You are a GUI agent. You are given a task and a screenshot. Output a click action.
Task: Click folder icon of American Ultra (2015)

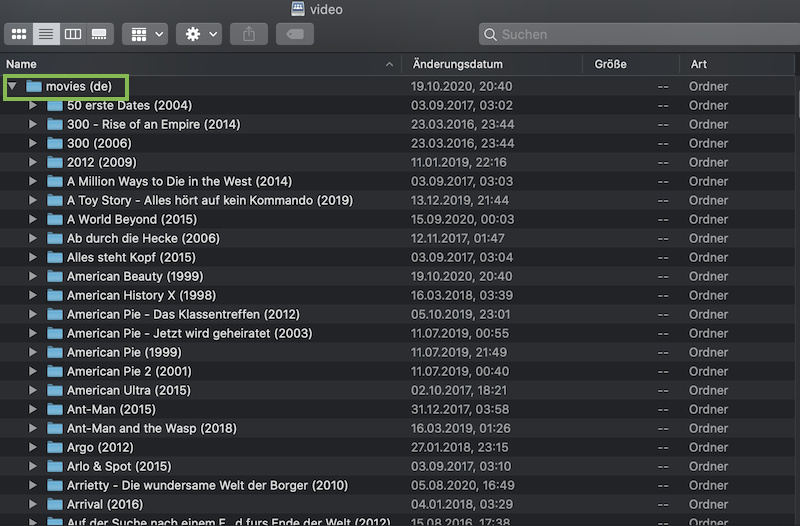tap(55, 390)
